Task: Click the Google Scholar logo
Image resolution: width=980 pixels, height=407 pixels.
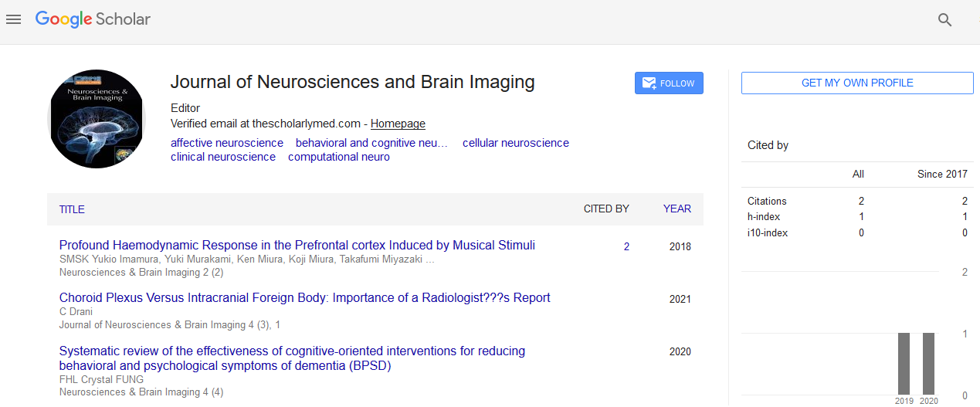Action: click(x=93, y=19)
